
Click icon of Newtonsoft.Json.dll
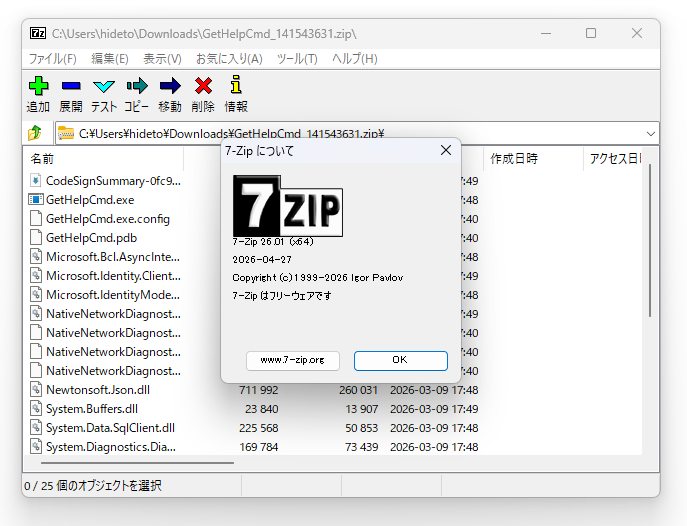(x=36, y=389)
